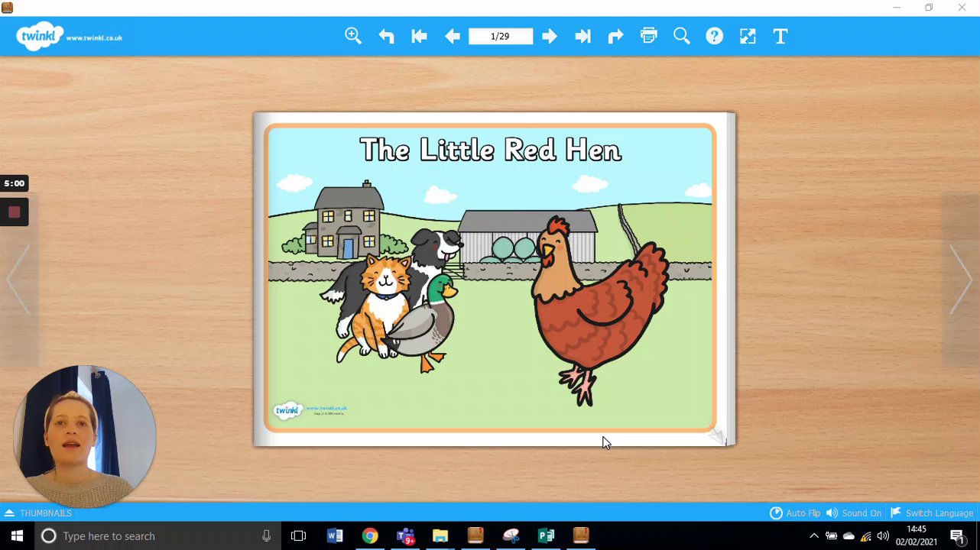Image resolution: width=980 pixels, height=550 pixels.
Task: Open the search tool in toolbar
Action: [x=681, y=36]
